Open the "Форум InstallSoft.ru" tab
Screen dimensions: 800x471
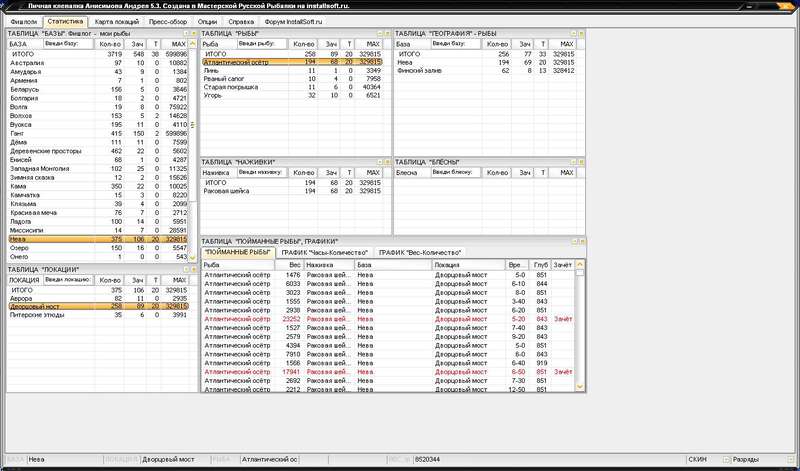[293, 22]
